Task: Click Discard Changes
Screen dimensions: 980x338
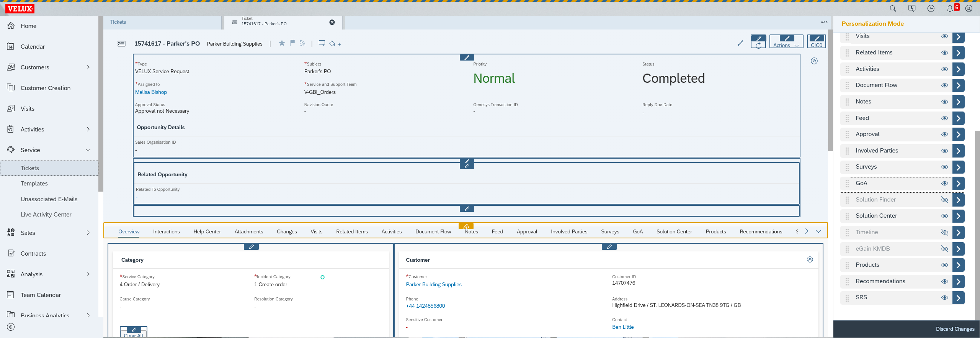Action: click(955, 329)
